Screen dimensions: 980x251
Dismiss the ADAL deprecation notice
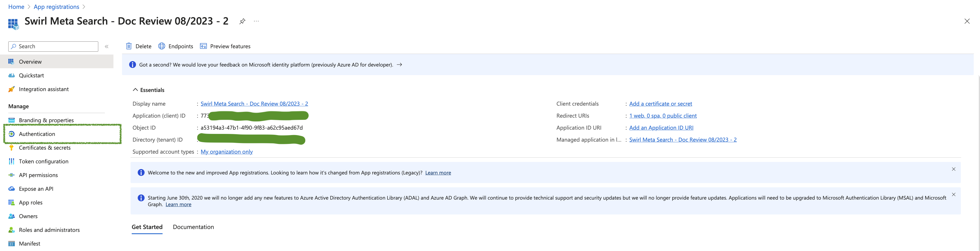(x=953, y=194)
